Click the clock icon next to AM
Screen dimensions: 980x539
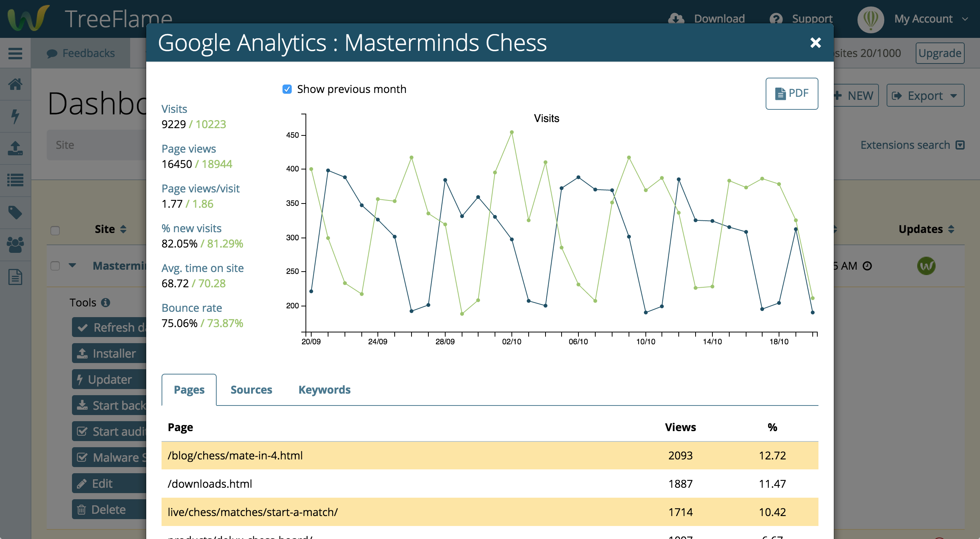pos(867,265)
